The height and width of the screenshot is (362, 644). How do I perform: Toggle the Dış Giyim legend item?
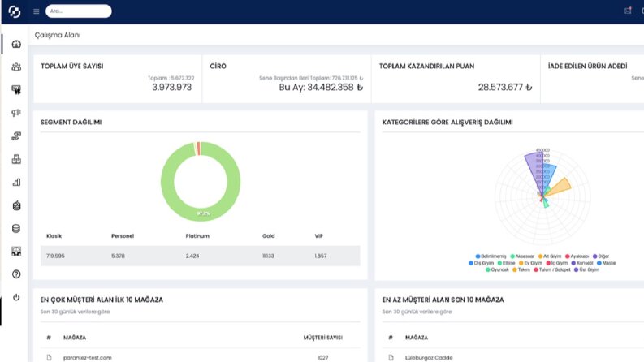point(482,263)
